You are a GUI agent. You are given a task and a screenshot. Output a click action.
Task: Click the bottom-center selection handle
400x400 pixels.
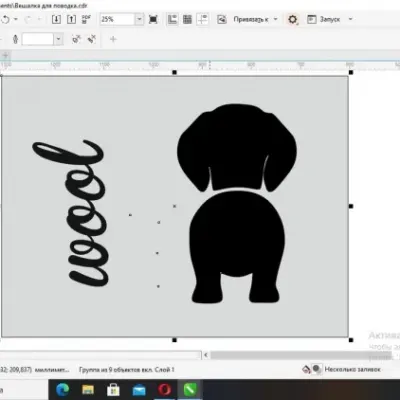click(174, 340)
